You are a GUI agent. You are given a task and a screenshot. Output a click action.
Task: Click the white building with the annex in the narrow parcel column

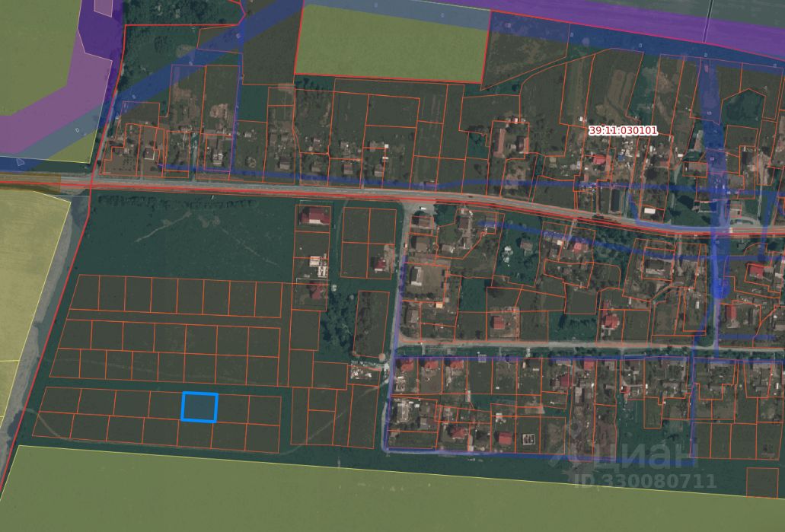(319, 266)
